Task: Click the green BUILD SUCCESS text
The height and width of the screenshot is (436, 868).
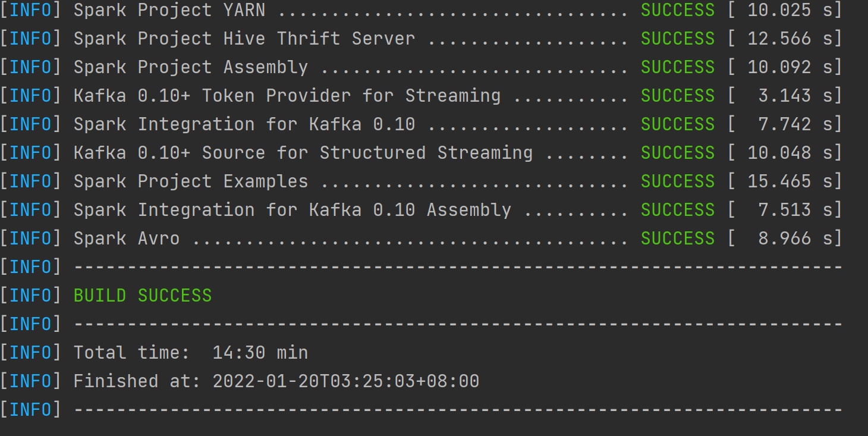Action: 143,296
